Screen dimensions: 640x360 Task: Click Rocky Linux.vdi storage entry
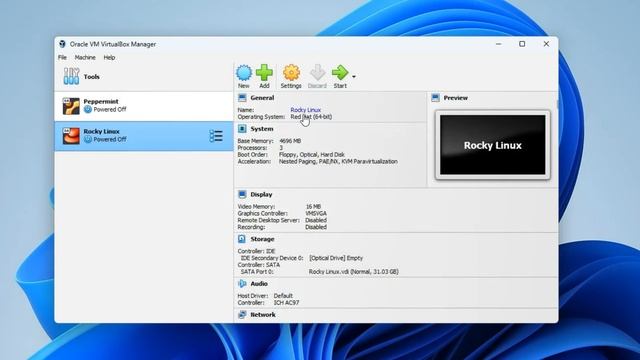tap(353, 271)
